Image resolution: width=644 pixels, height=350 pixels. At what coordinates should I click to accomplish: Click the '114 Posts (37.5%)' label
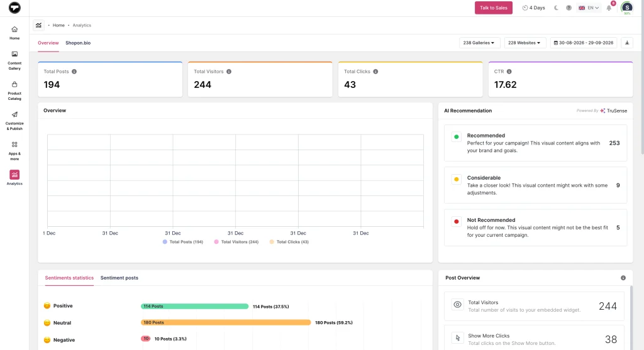[x=270, y=307]
